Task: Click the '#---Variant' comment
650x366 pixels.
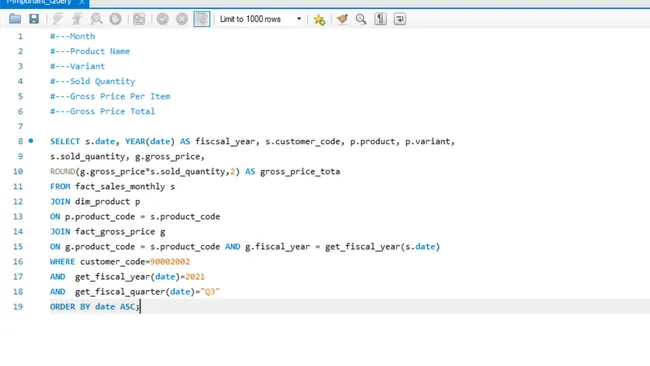Action: tap(78, 66)
